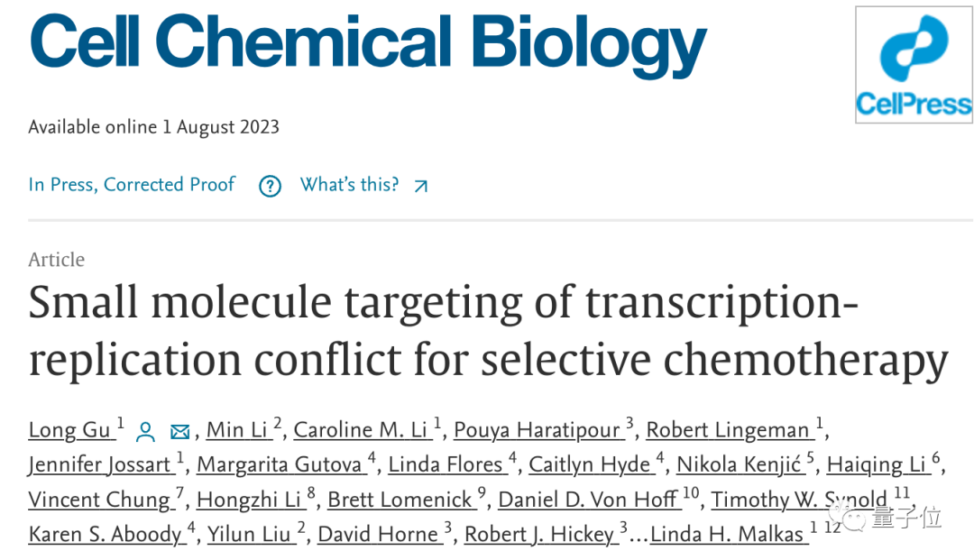The width and height of the screenshot is (974, 560).
Task: Select author Karen S. Aboody
Action: pos(106,534)
